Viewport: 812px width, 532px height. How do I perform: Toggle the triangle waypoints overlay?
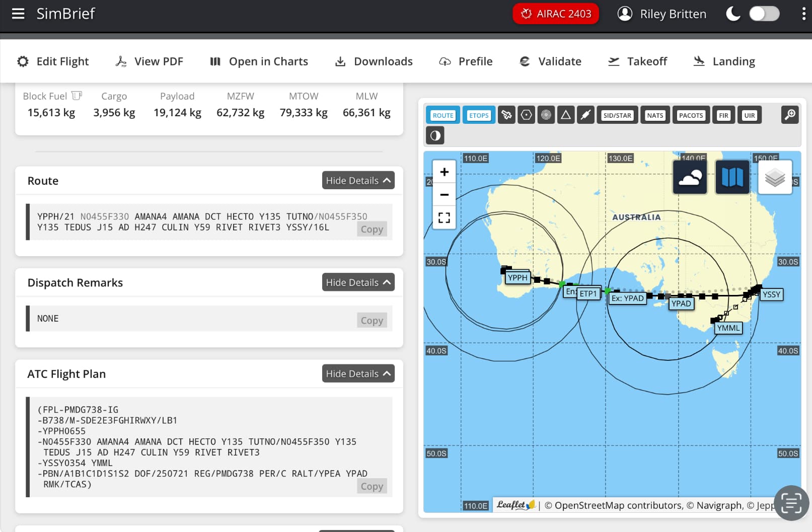(x=566, y=115)
